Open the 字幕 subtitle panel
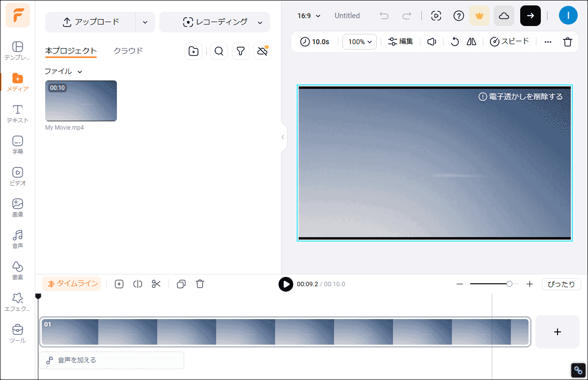The image size is (588, 380). click(x=18, y=145)
